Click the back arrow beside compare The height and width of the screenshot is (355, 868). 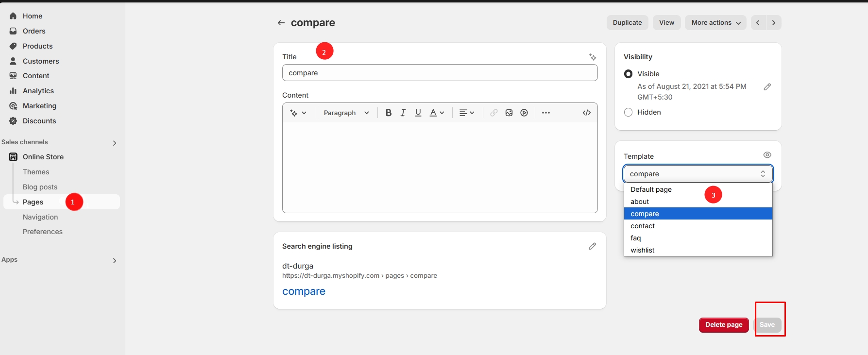click(281, 23)
